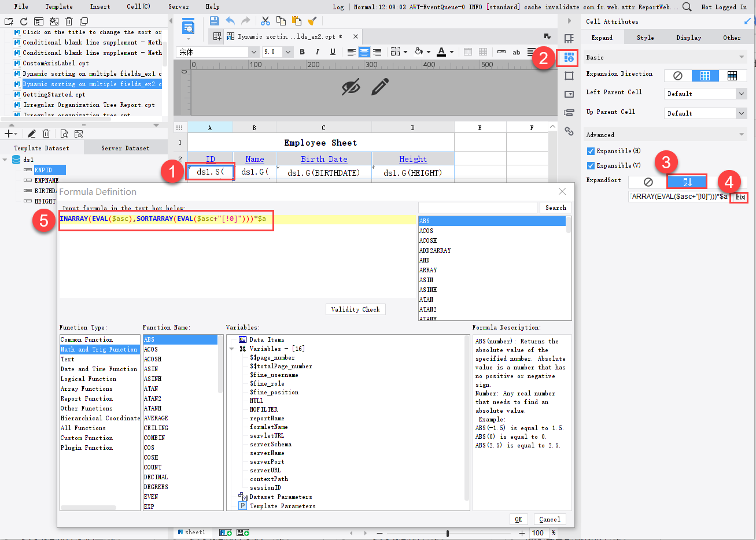Click the redo arrow icon
This screenshot has height=540, width=756.
(246, 21)
